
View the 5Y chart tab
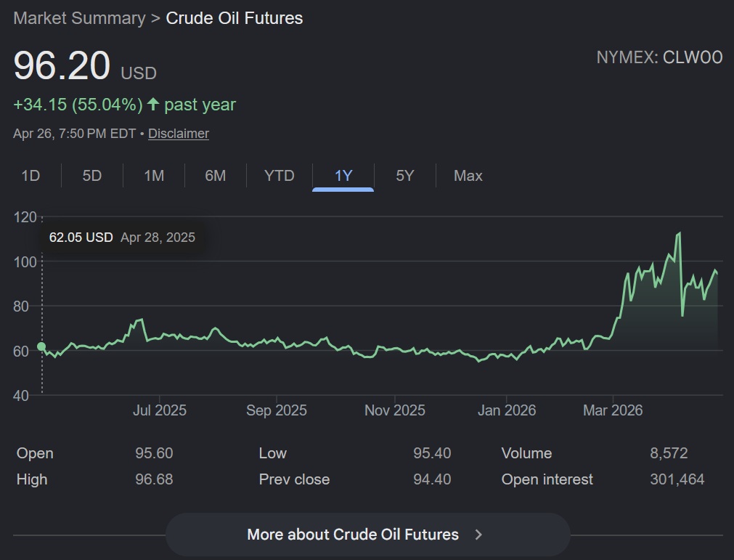coord(405,176)
